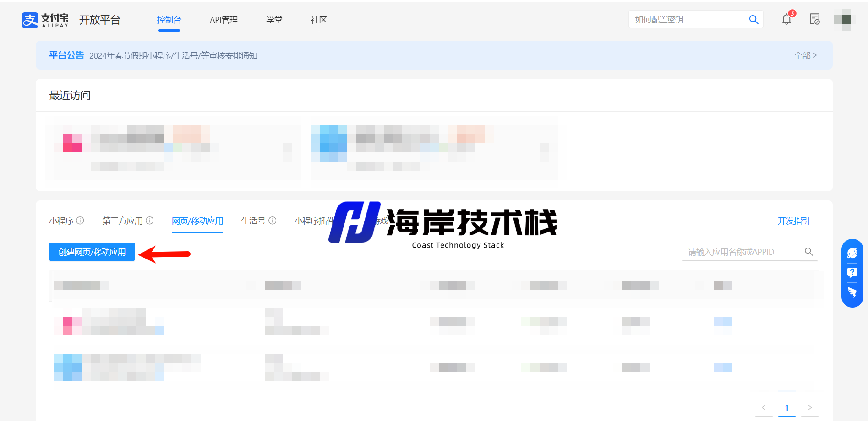Click the bird feedback icon in floating sidebar
This screenshot has width=868, height=421.
coord(852,292)
